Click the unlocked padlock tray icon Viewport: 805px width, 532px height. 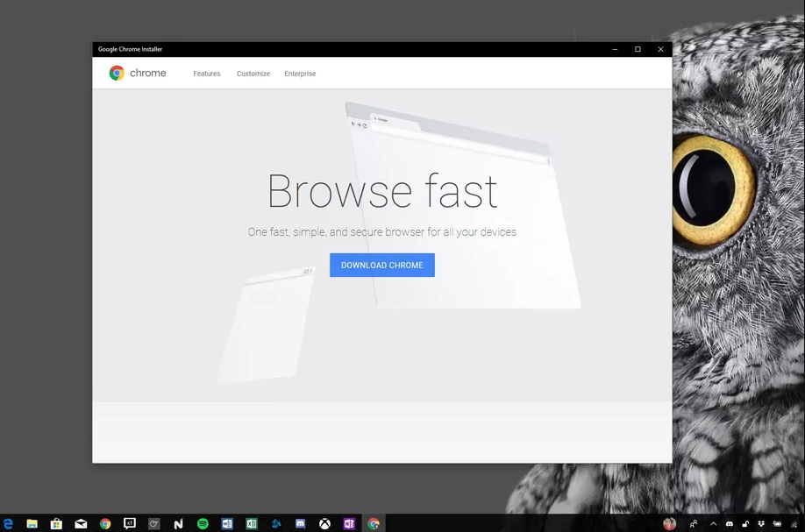pos(745,524)
